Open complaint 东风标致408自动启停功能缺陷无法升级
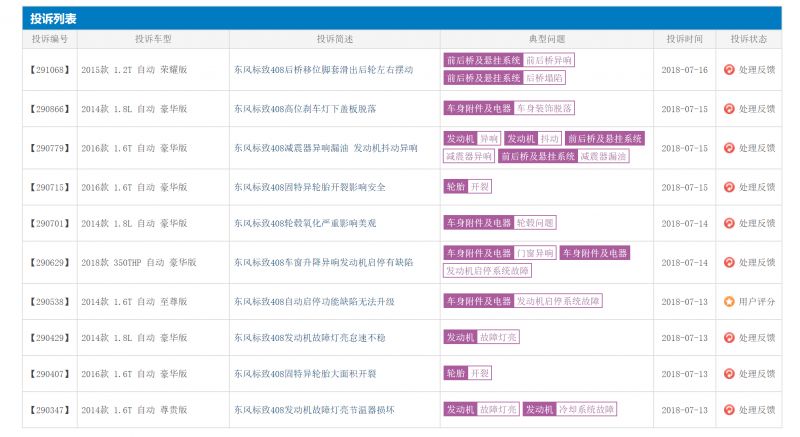The height and width of the screenshot is (437, 800). [x=314, y=302]
